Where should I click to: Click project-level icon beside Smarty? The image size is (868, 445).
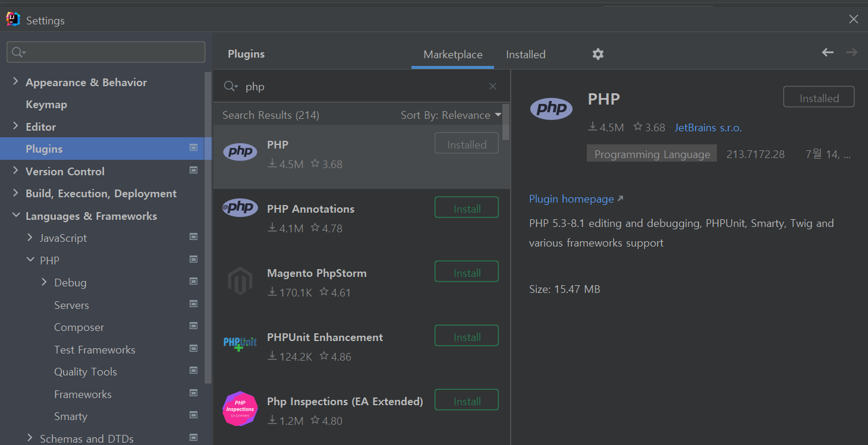click(193, 415)
